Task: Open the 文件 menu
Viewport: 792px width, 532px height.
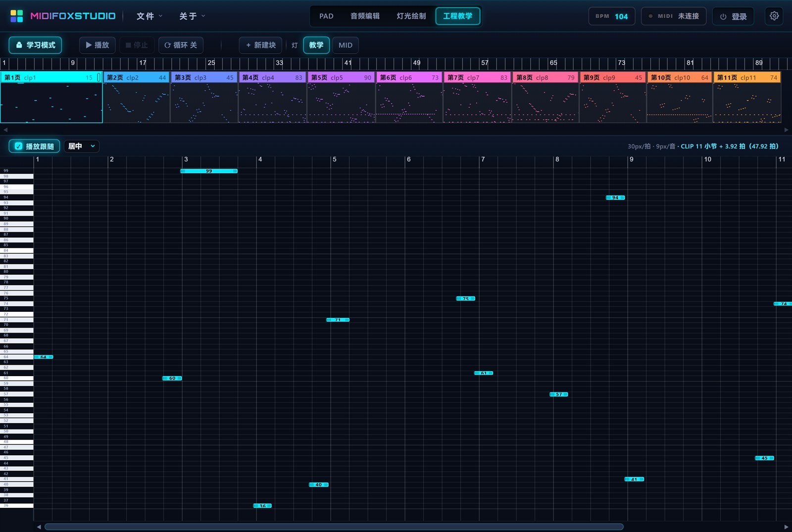Action: tap(149, 16)
